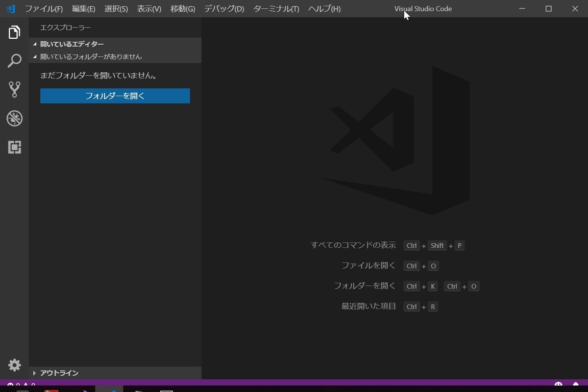Open the ファイル(F) menu
Screen dimensions: 588x392
tap(44, 8)
